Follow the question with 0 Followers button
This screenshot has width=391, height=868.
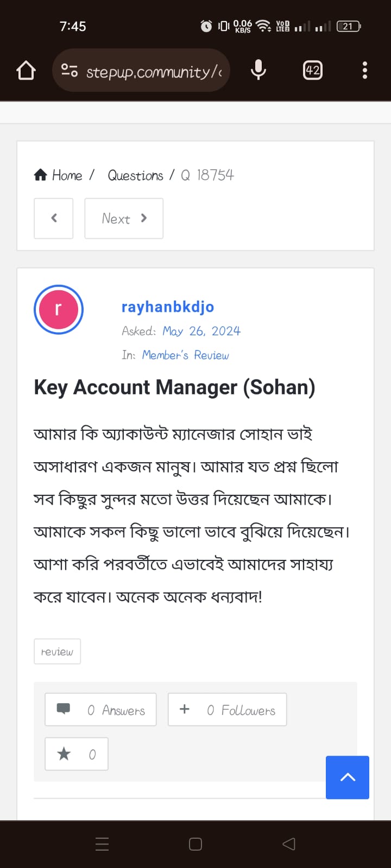(227, 710)
